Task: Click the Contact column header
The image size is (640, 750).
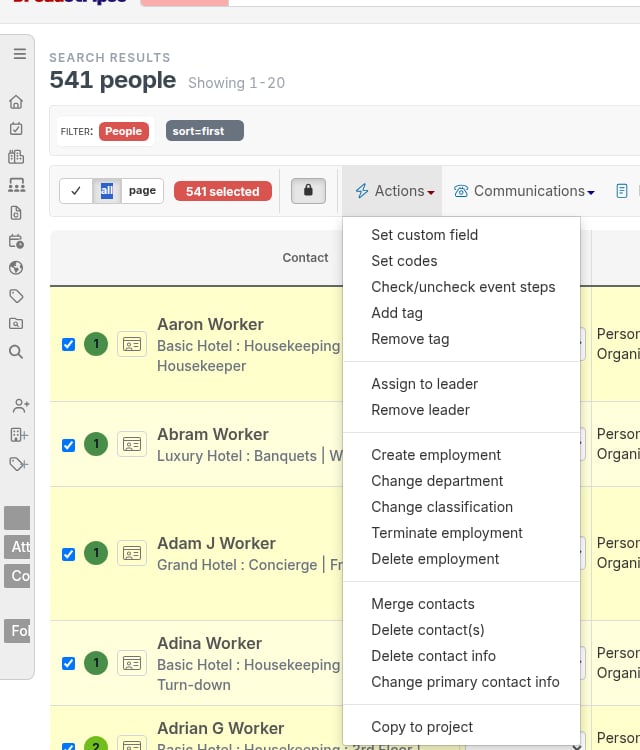Action: pos(305,258)
